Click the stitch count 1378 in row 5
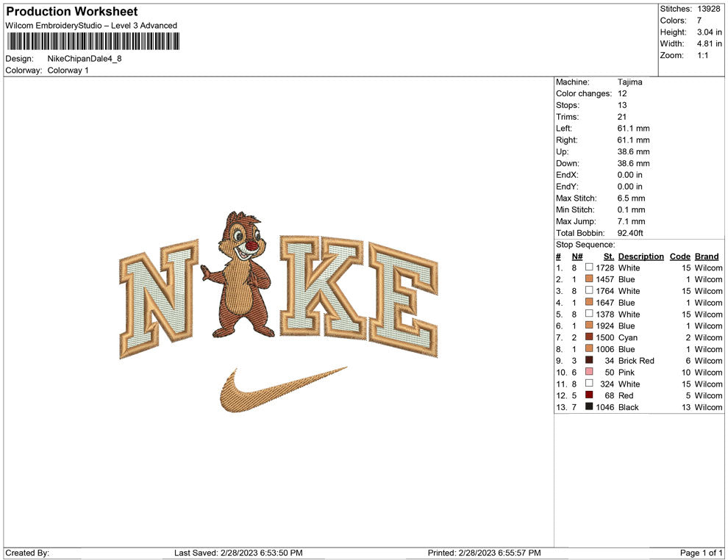 pos(605,314)
